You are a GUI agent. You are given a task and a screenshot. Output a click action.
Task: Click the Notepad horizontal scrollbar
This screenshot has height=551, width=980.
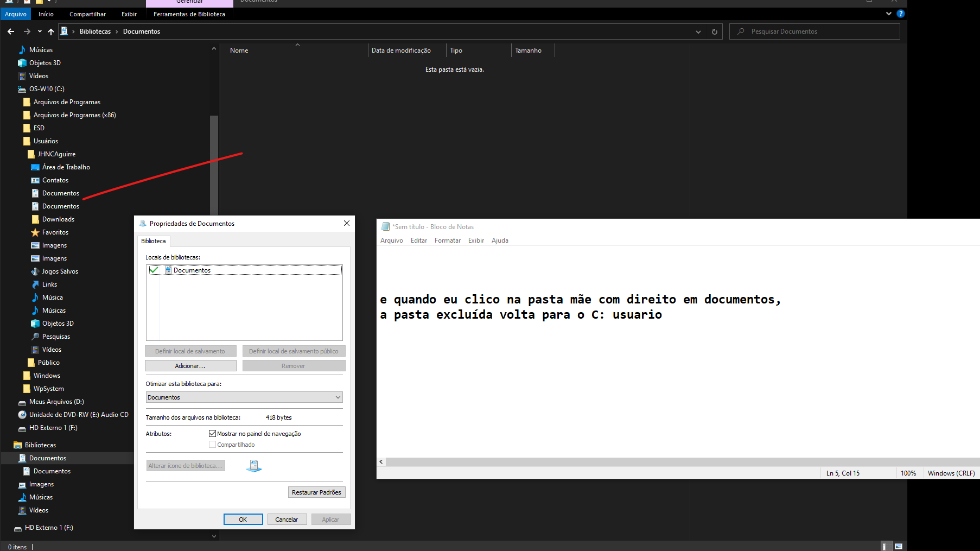point(683,461)
